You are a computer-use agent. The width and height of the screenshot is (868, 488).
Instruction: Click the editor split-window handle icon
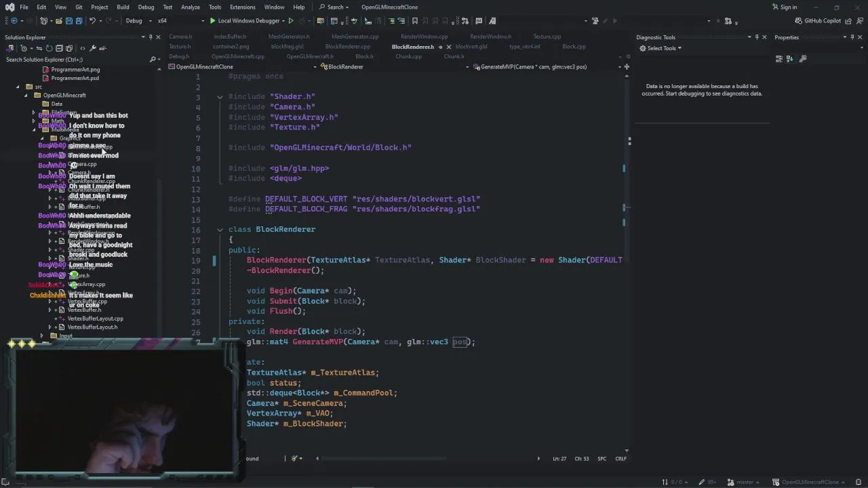pos(627,66)
